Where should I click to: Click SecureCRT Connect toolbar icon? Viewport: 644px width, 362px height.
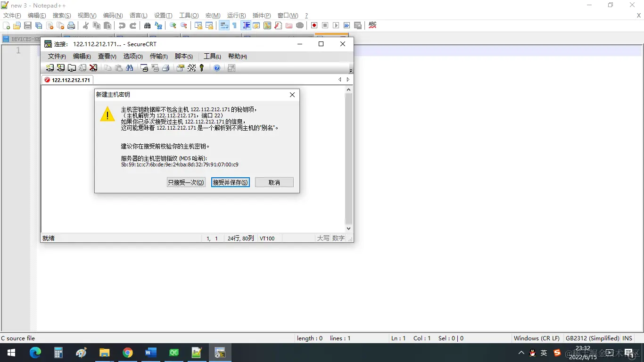pos(50,68)
